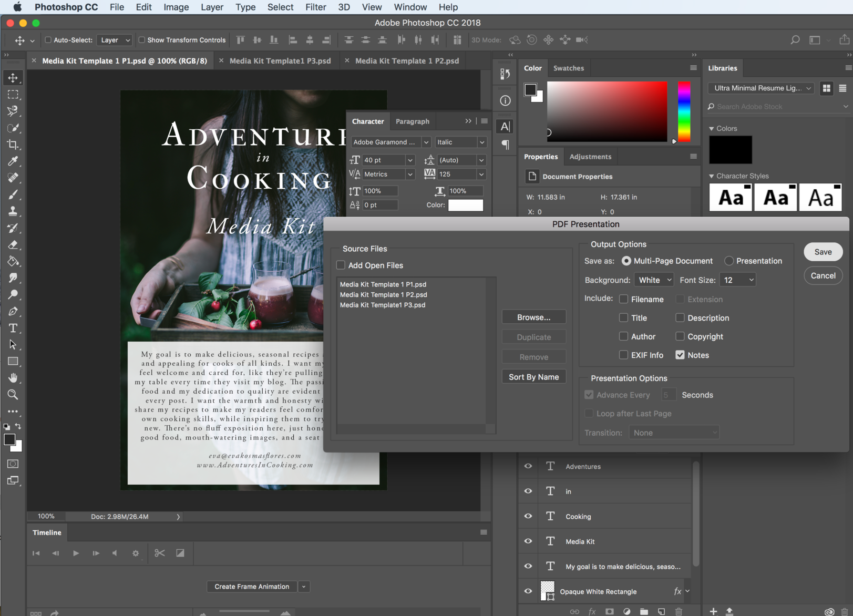Select the Zoom tool in toolbar
This screenshot has height=616, width=853.
pyautogui.click(x=13, y=395)
